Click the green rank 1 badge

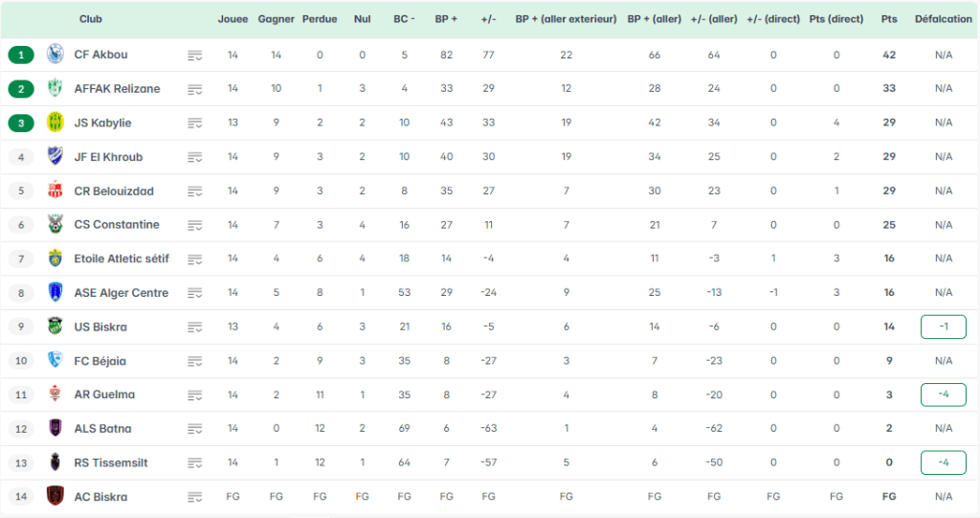click(x=21, y=55)
